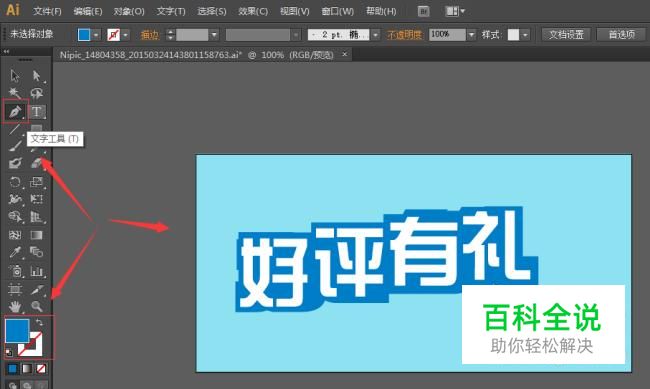Open the 文件(F) menu
The width and height of the screenshot is (650, 389).
click(47, 11)
